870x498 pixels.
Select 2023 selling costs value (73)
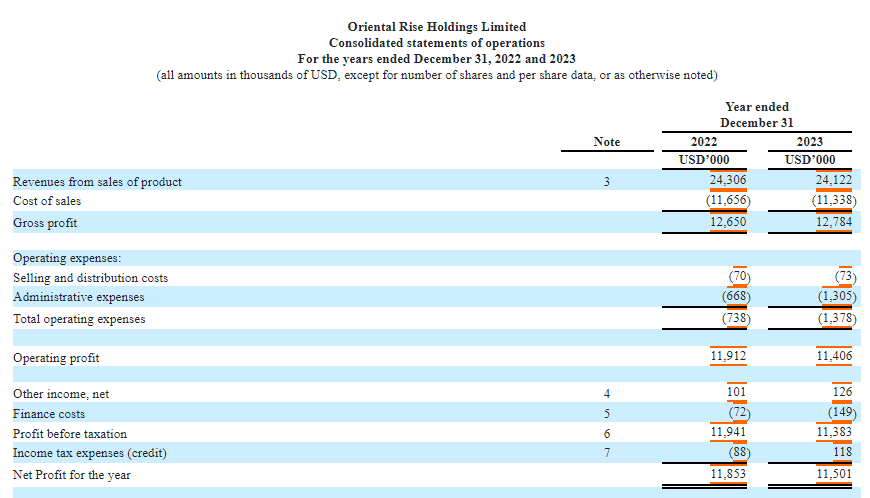(x=846, y=276)
